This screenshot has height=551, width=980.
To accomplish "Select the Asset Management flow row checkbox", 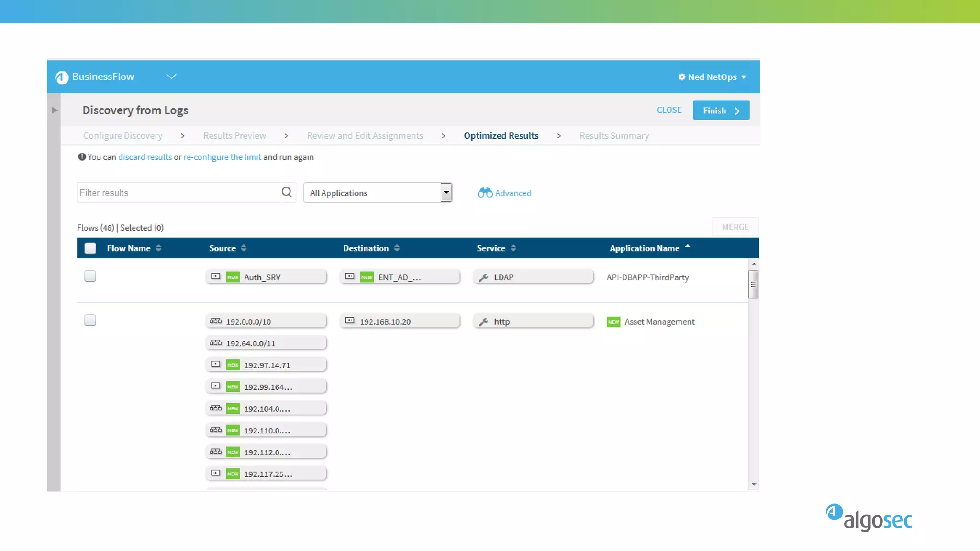I will pos(90,320).
